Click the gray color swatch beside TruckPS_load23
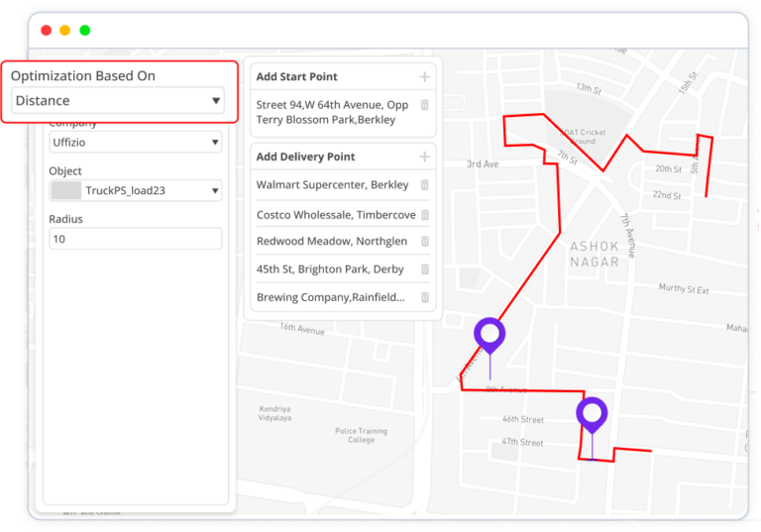 (x=66, y=190)
